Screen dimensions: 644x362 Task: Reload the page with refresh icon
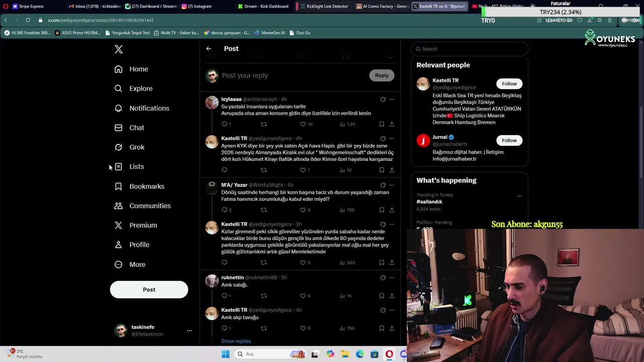[x=28, y=20]
